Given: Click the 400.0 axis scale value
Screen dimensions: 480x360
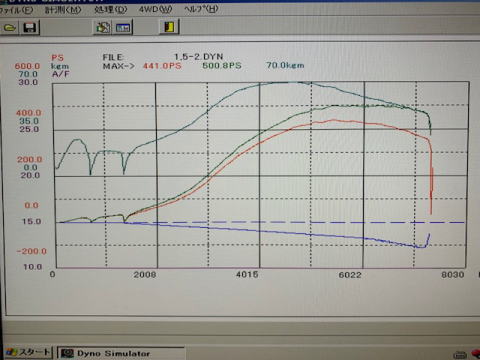Looking at the screenshot, I should [29, 113].
